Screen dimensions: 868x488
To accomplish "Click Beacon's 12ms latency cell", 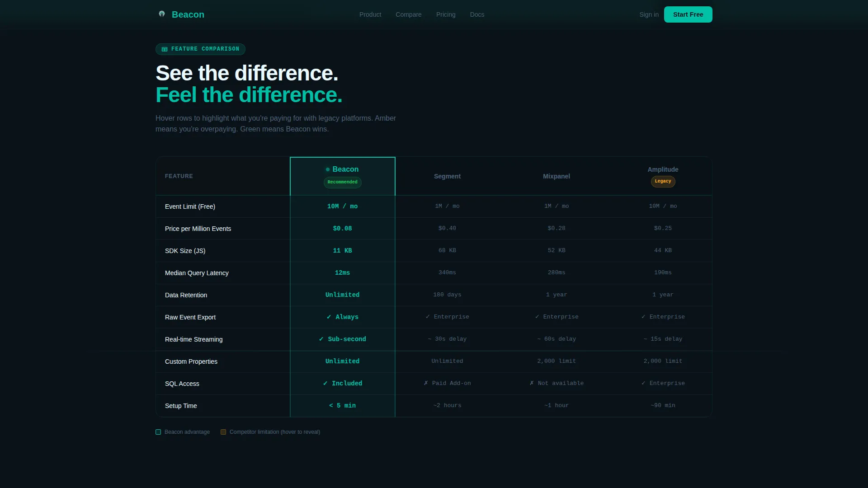I will [343, 273].
